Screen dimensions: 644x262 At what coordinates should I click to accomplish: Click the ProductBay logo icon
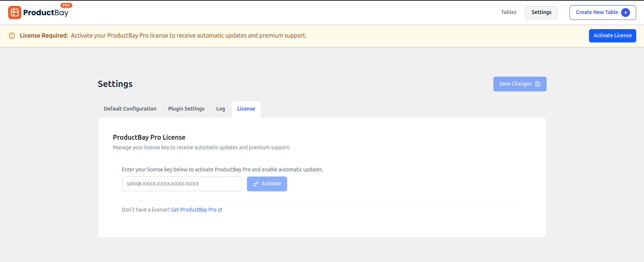(x=15, y=13)
